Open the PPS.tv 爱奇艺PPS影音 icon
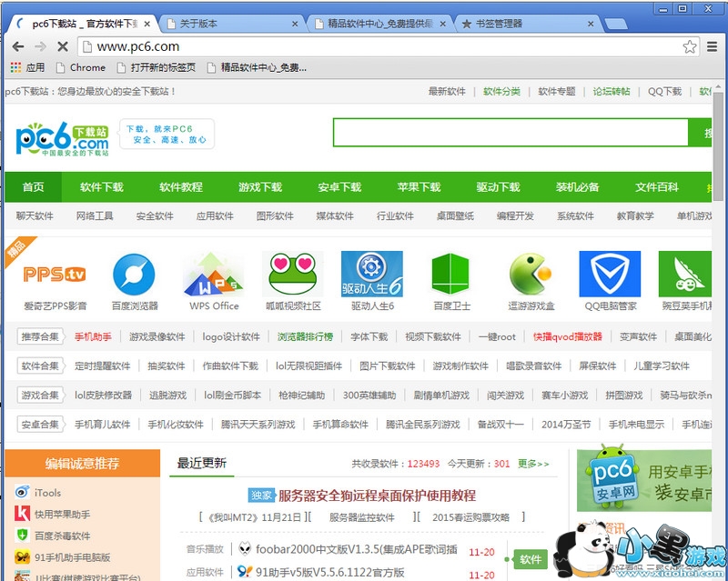728x581 pixels. tap(55, 275)
